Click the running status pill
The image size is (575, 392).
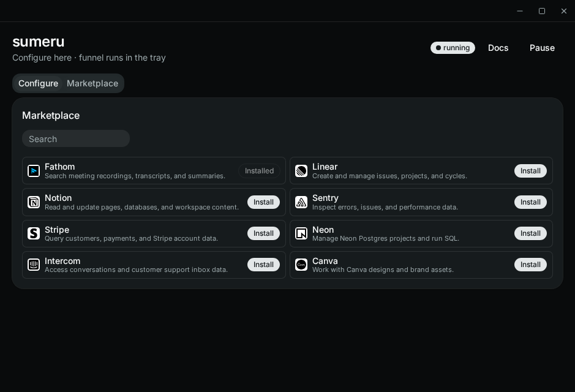tap(453, 48)
